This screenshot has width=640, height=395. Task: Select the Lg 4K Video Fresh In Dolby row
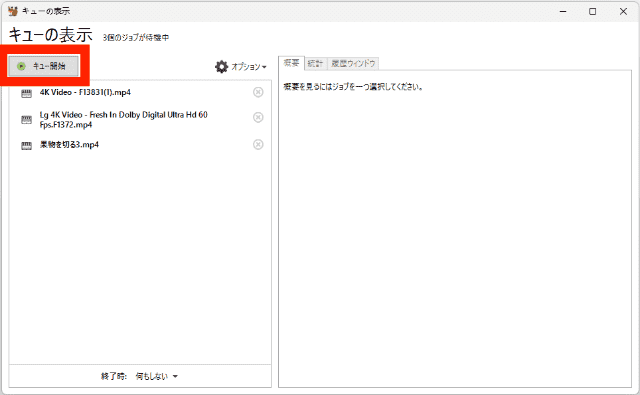point(140,120)
